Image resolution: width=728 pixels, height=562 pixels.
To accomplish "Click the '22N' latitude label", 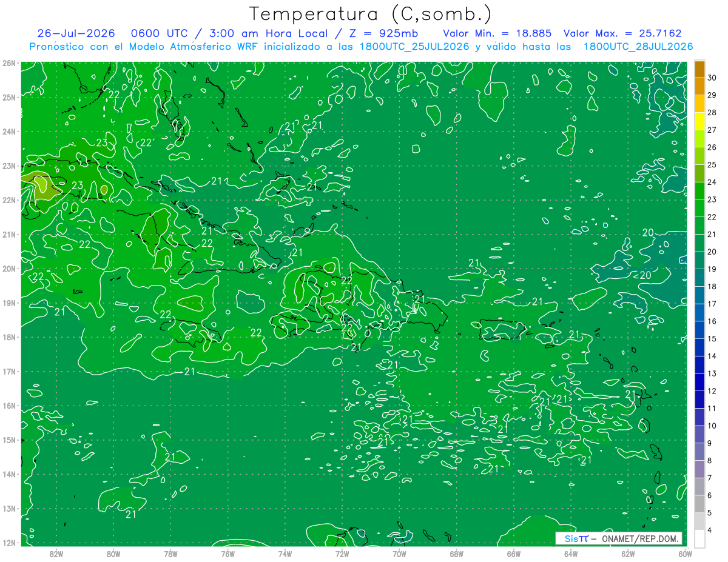I will tap(8, 200).
